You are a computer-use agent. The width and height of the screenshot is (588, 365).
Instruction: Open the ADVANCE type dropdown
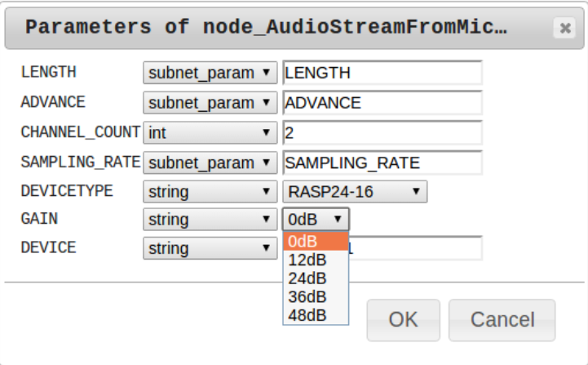pos(210,103)
